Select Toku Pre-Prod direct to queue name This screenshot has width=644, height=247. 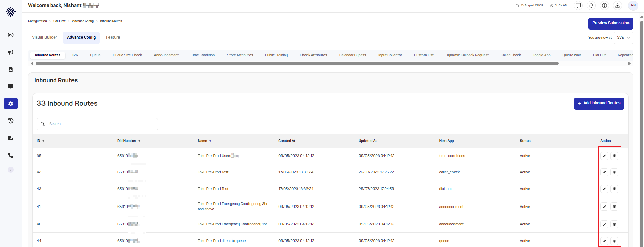(x=222, y=241)
